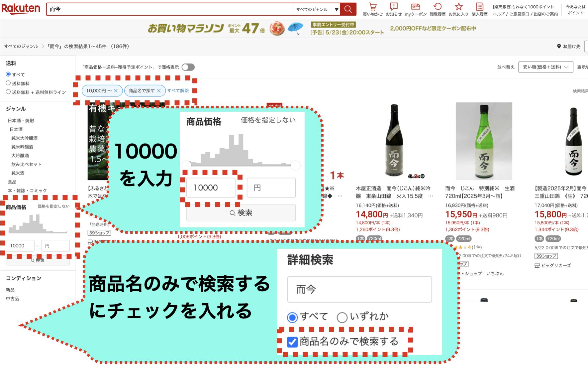Screen dimensions: 588x365
Task: Select the 大吟醸酒 genre
Action: (x=20, y=155)
